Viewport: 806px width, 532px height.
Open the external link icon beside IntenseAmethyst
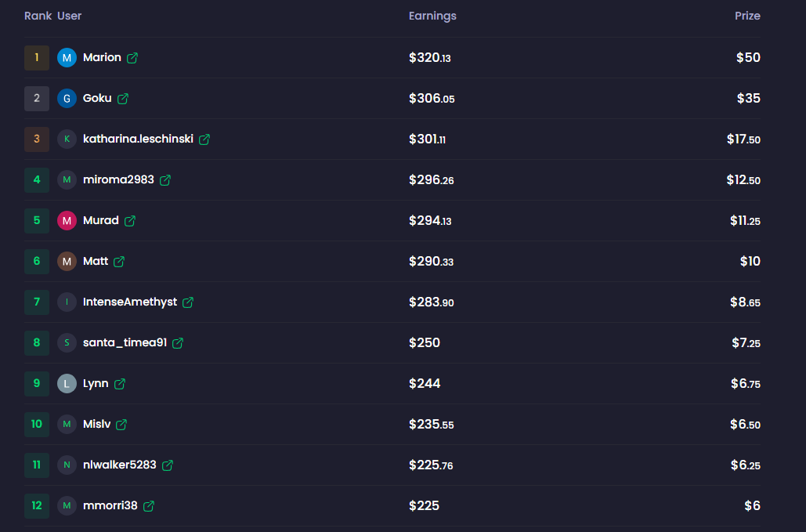(x=187, y=302)
